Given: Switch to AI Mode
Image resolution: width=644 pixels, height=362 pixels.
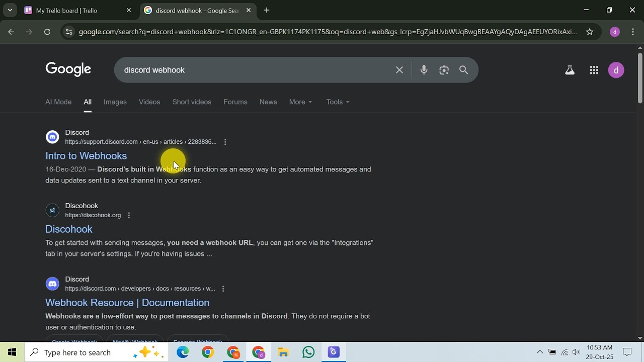Looking at the screenshot, I should click(x=58, y=102).
